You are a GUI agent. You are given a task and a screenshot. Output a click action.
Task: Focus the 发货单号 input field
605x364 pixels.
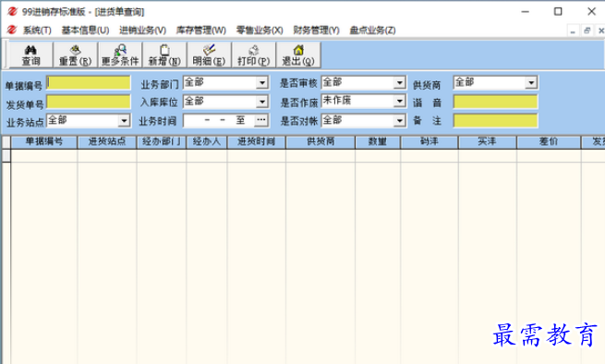(89, 102)
